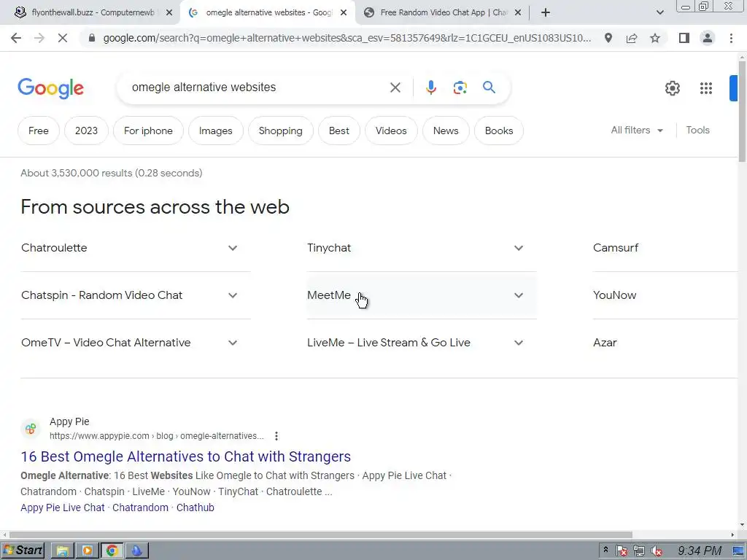Select the Best filter chip
Image resolution: width=747 pixels, height=560 pixels.
coord(338,131)
